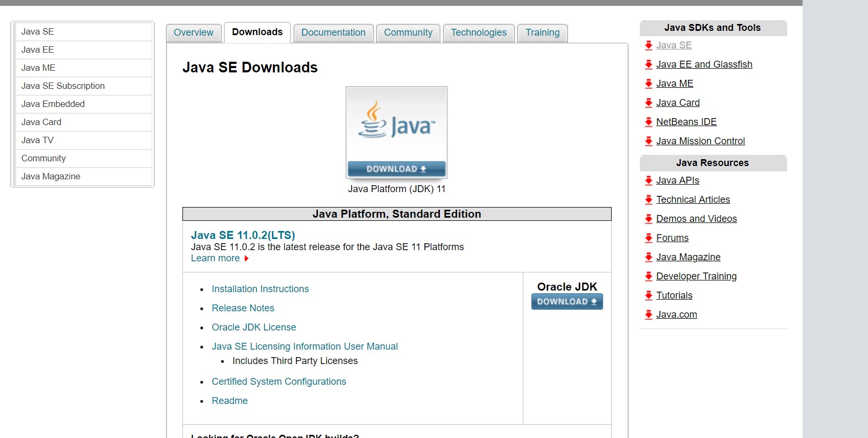The height and width of the screenshot is (438, 868).
Task: Open the Java APIs resource link
Action: click(x=678, y=180)
